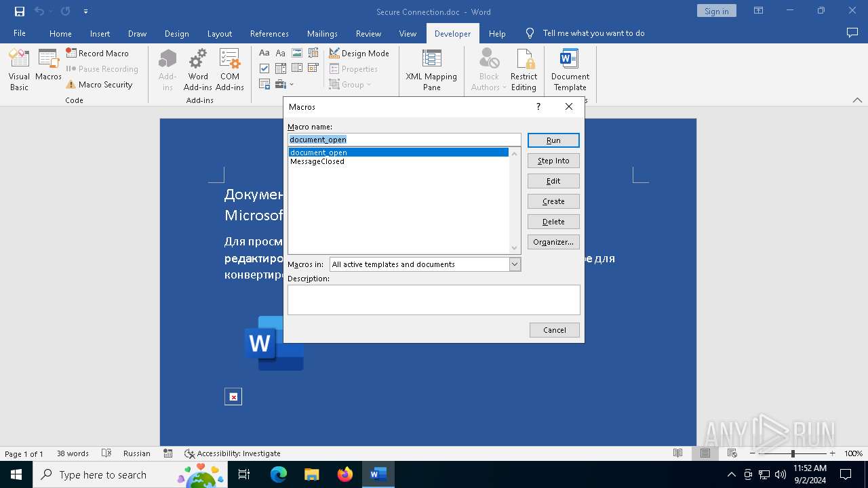Save the document from Quick Access
This screenshot has width=868, height=488.
(x=20, y=12)
